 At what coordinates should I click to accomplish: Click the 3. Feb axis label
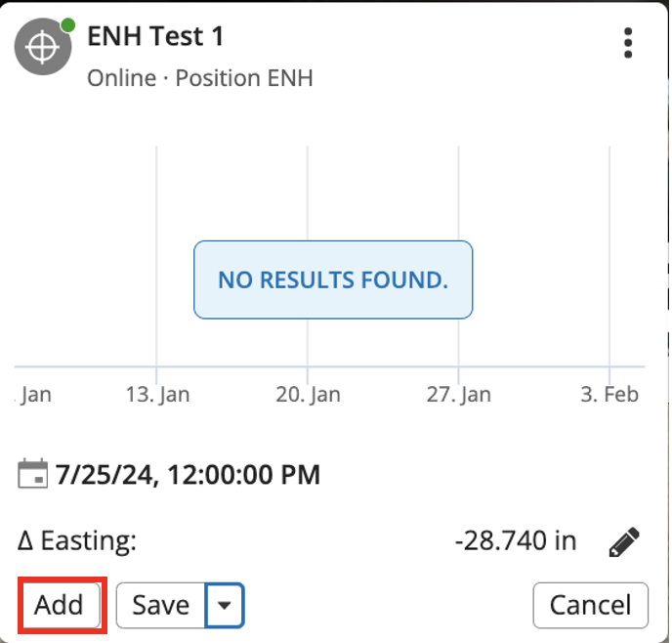click(609, 395)
